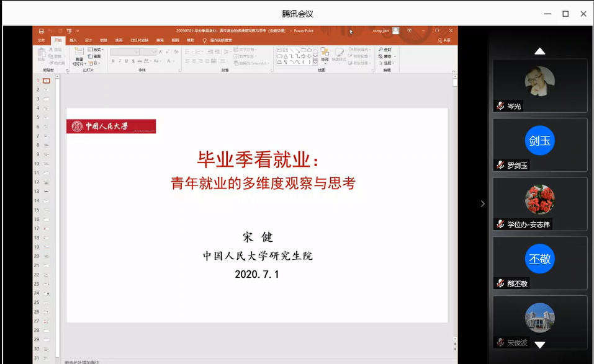
Task: Switch to the 幻灯片放映 (Slide Show) tab
Action: 139,40
